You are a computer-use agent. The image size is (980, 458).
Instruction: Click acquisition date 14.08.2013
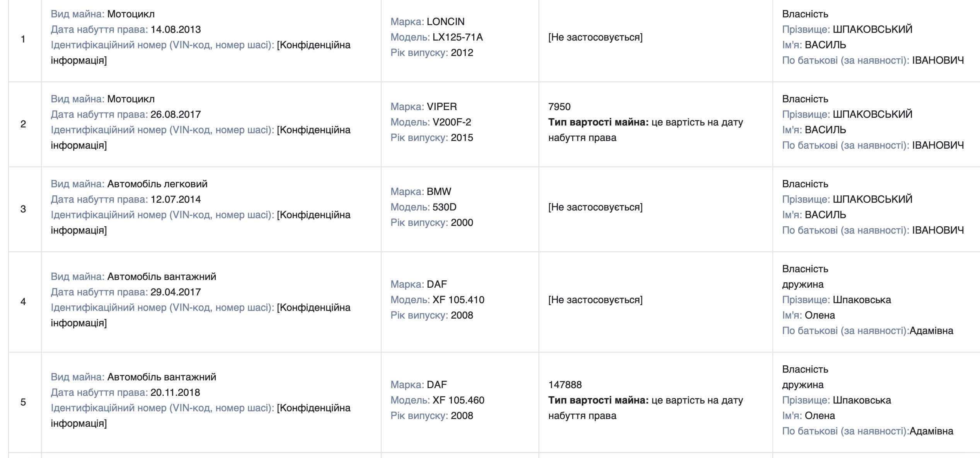tap(176, 29)
